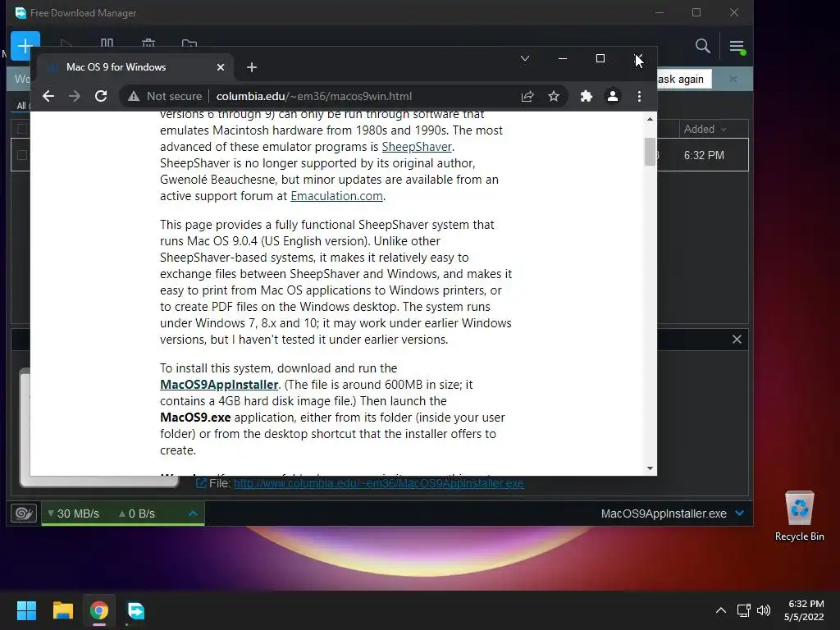Screen dimensions: 840x630
Task: Open a new Chrome tab
Action: click(252, 67)
